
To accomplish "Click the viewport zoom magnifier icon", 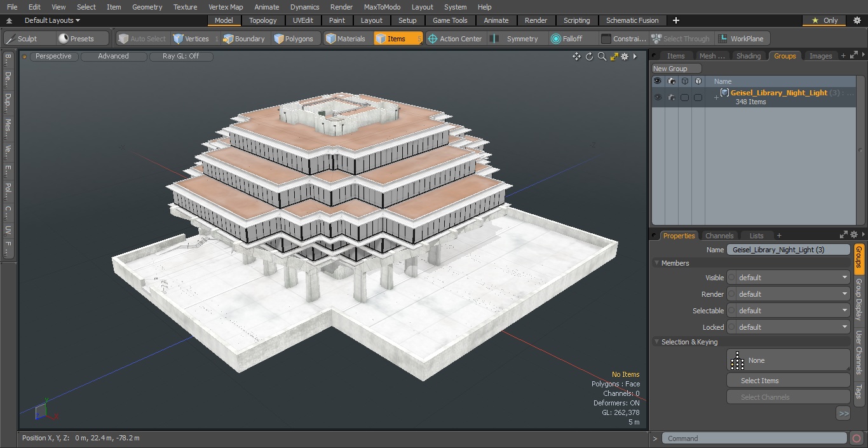I will click(x=602, y=57).
